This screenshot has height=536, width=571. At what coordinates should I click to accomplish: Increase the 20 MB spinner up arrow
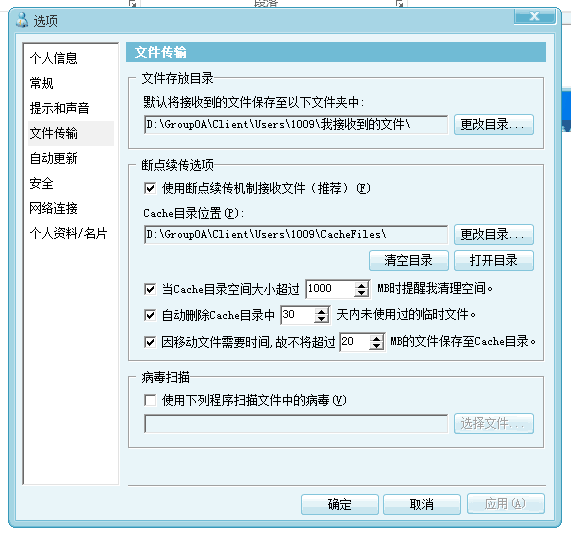(376, 339)
